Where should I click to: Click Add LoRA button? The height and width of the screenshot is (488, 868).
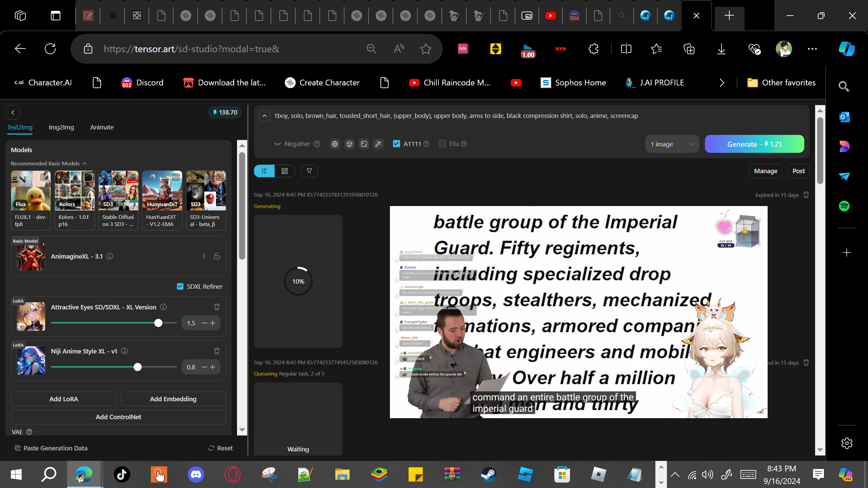[x=64, y=399]
